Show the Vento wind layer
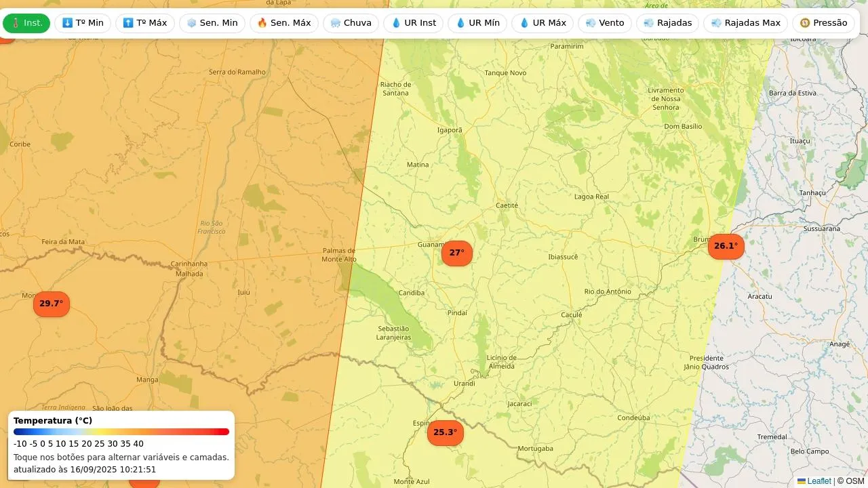Image resolution: width=868 pixels, height=488 pixels. pos(605,23)
